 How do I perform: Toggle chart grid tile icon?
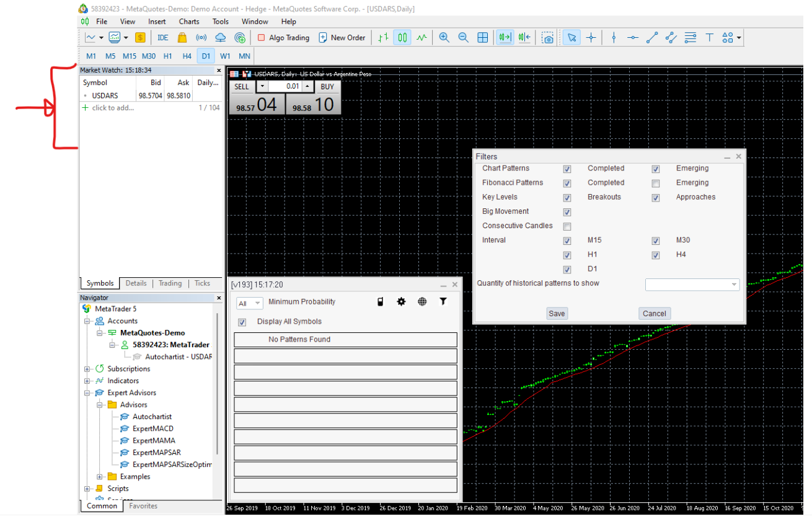click(x=482, y=38)
